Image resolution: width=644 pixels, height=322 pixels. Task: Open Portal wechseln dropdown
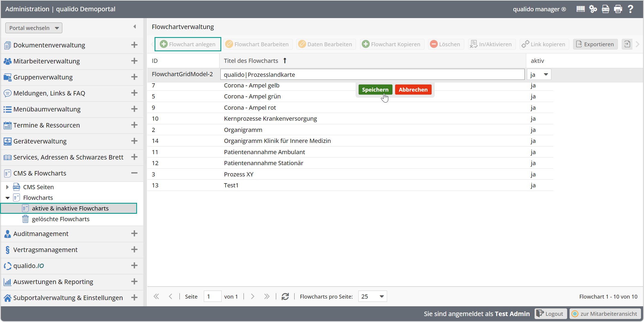coord(34,28)
